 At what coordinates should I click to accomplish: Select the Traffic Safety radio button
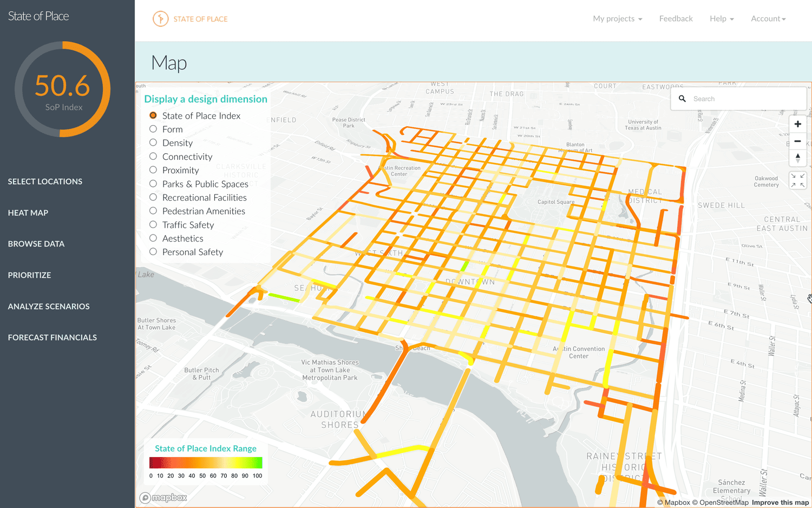pos(153,224)
